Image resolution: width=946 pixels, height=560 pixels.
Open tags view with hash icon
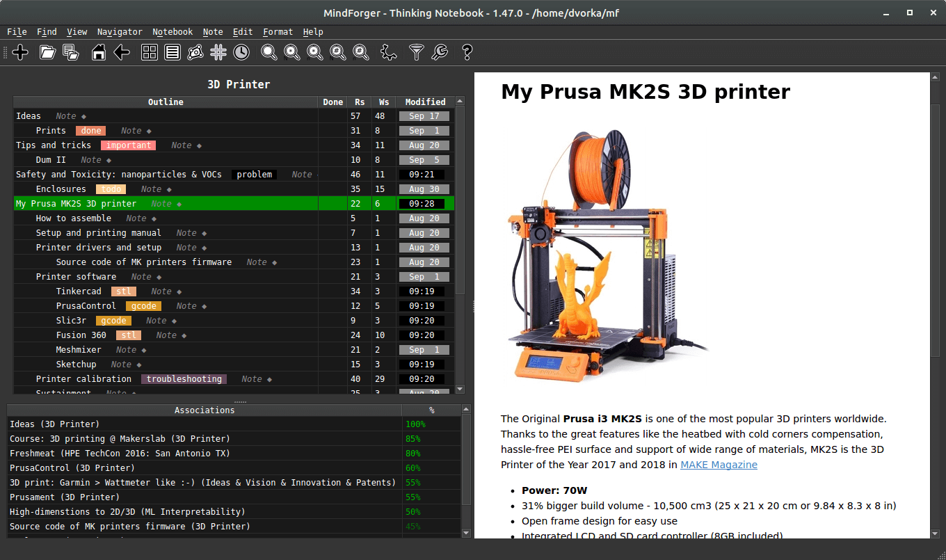[x=218, y=52]
